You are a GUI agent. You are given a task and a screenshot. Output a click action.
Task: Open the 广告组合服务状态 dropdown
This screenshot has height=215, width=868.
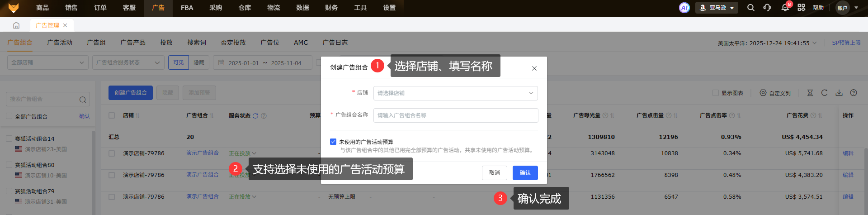128,62
